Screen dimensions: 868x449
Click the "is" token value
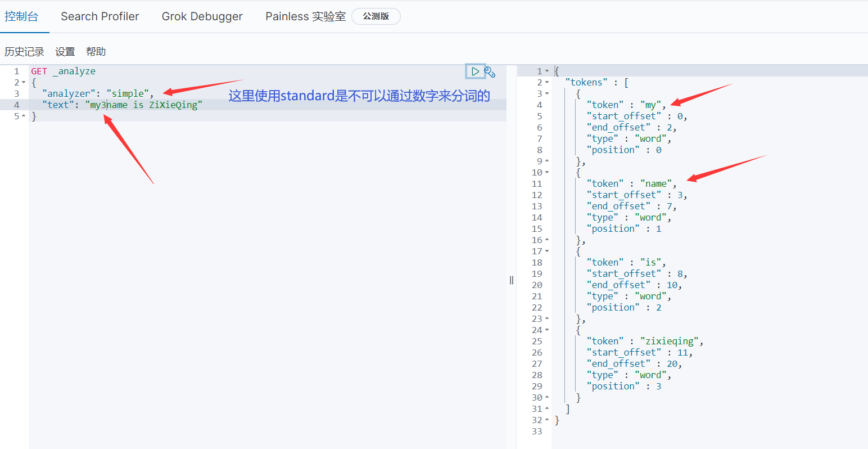(650, 262)
